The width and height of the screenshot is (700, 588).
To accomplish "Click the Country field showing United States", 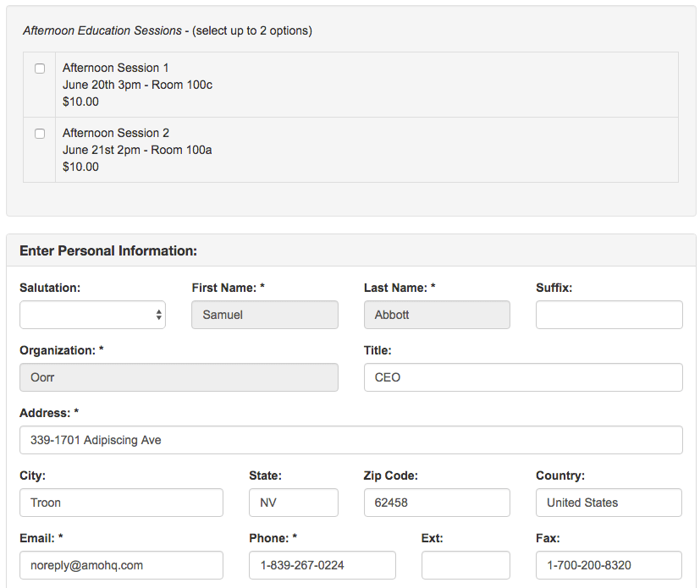I will [x=609, y=503].
